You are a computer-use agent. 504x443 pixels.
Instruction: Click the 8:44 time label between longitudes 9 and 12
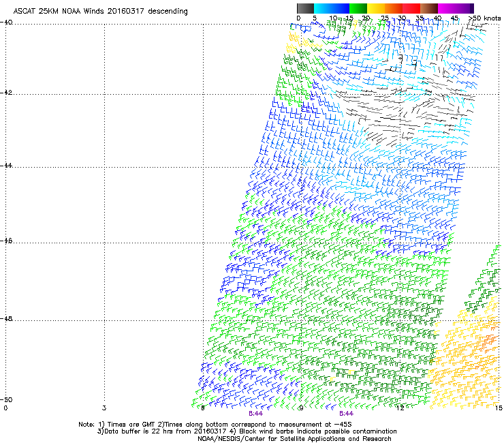346,414
